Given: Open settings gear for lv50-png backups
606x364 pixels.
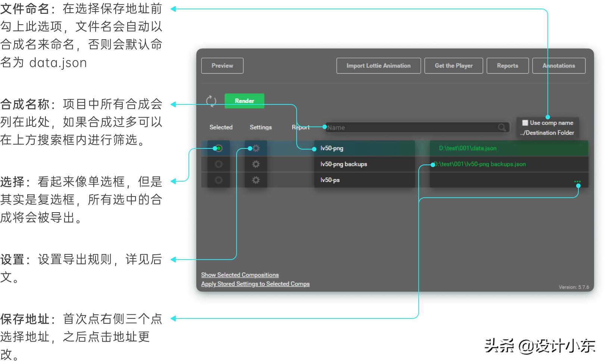Looking at the screenshot, I should (256, 164).
